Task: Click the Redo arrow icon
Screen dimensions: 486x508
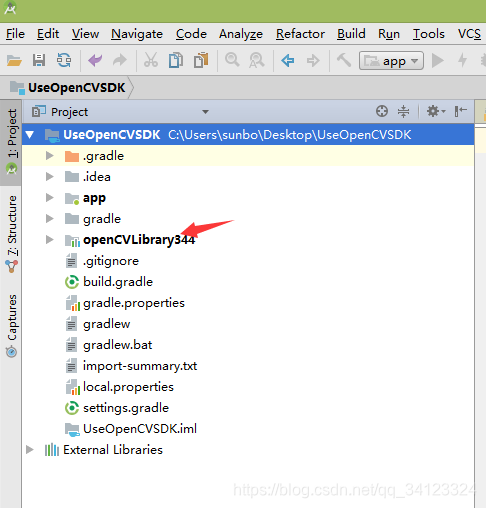Action: coord(120,60)
